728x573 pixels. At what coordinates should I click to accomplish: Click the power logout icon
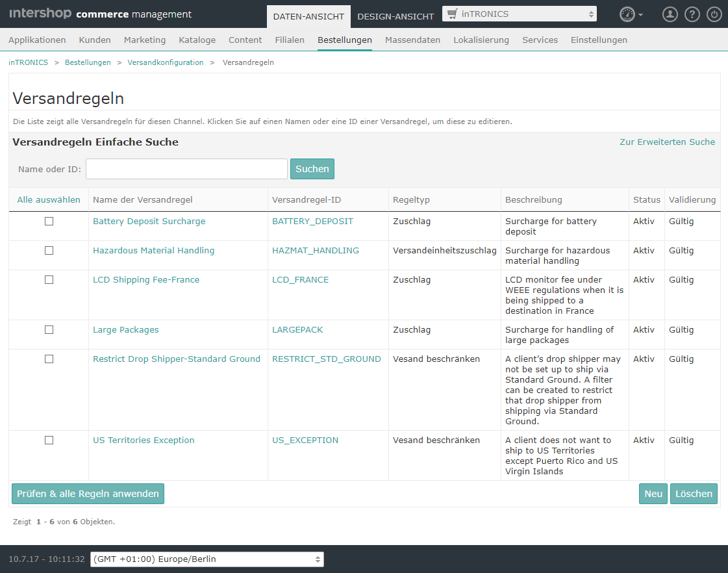[714, 14]
